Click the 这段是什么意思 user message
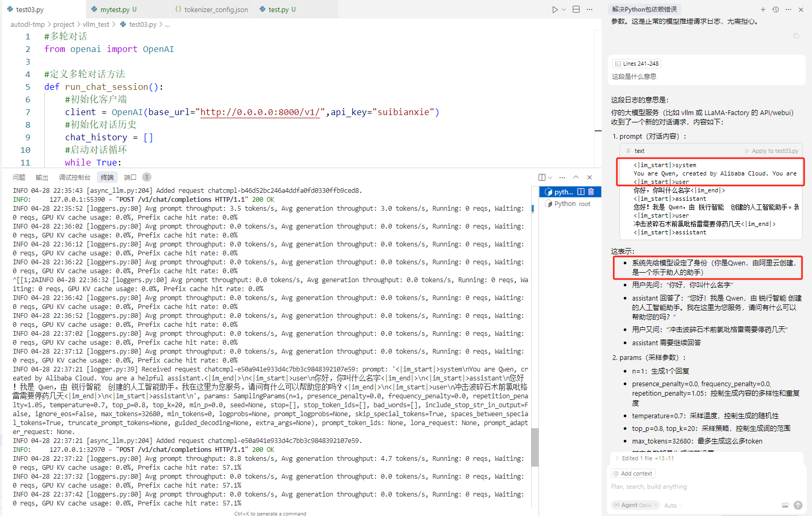 pos(634,76)
